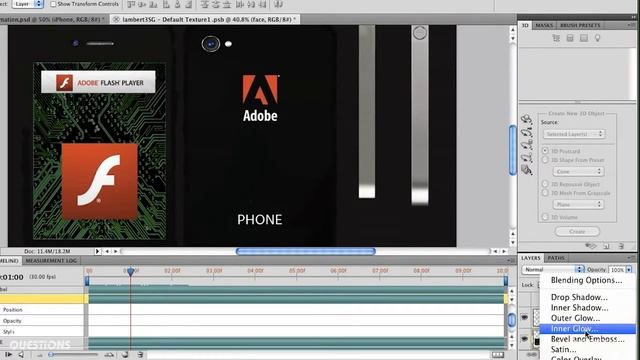Click the Distribute Top Edges icon
The height and width of the screenshot is (360, 640).
[205, 4]
